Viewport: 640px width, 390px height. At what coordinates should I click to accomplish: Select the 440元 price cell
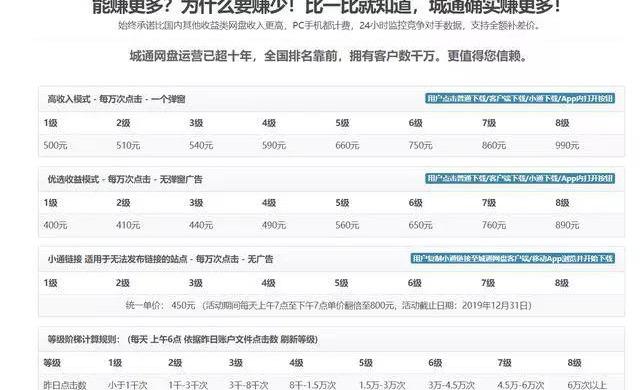point(201,225)
